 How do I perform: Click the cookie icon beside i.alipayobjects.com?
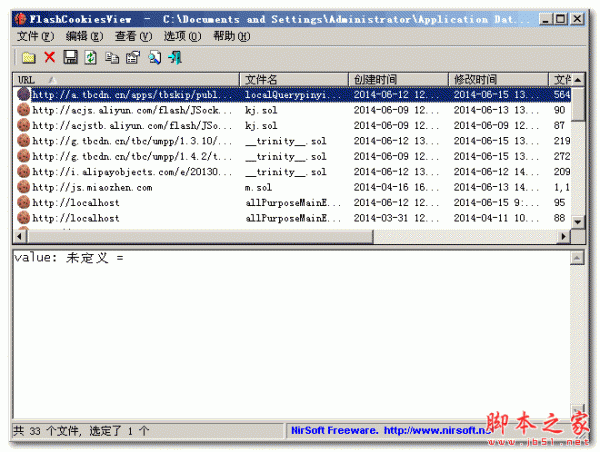(23, 171)
